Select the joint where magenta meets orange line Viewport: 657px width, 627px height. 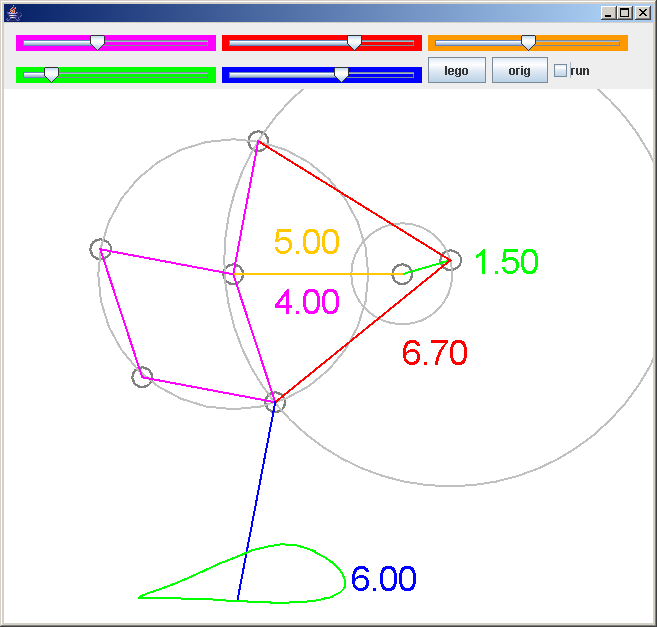(x=233, y=274)
